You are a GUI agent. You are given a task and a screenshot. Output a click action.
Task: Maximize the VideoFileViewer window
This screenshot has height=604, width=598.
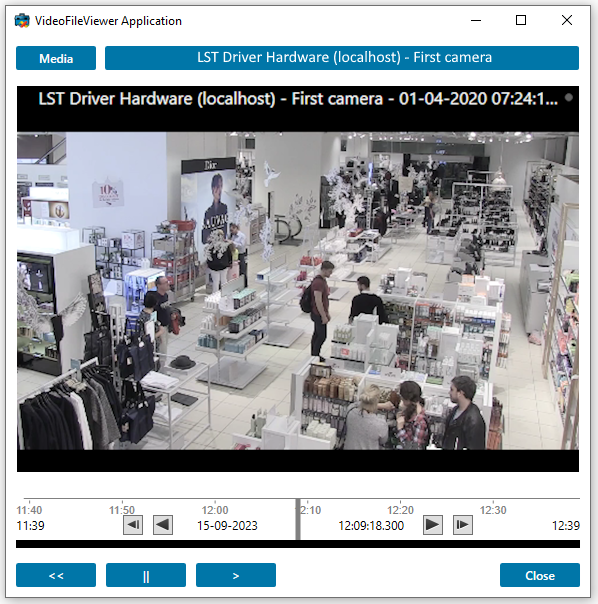(x=521, y=20)
